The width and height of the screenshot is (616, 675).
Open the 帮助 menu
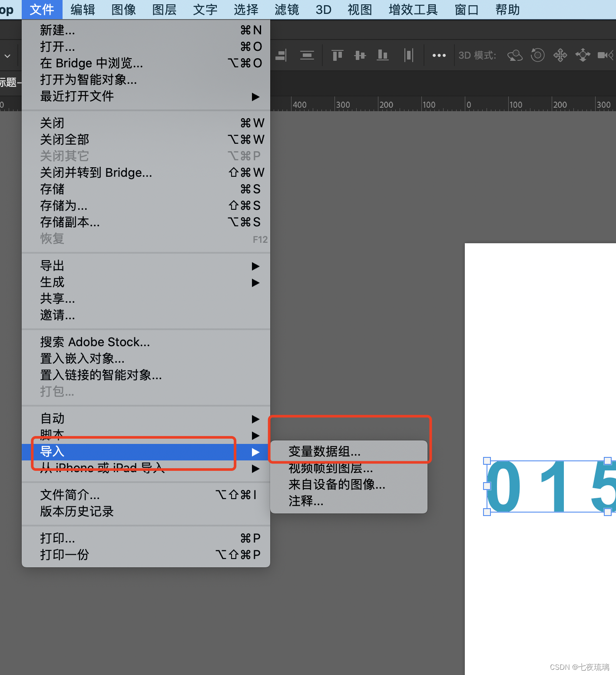pos(507,10)
